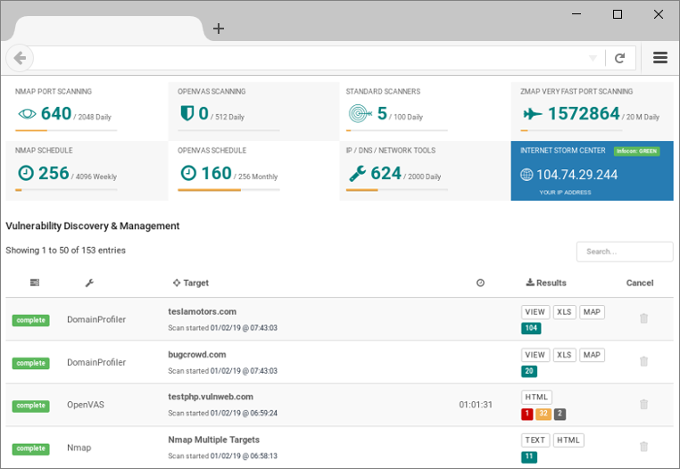
Task: Select the bugcrowd.com target name
Action: click(x=197, y=355)
